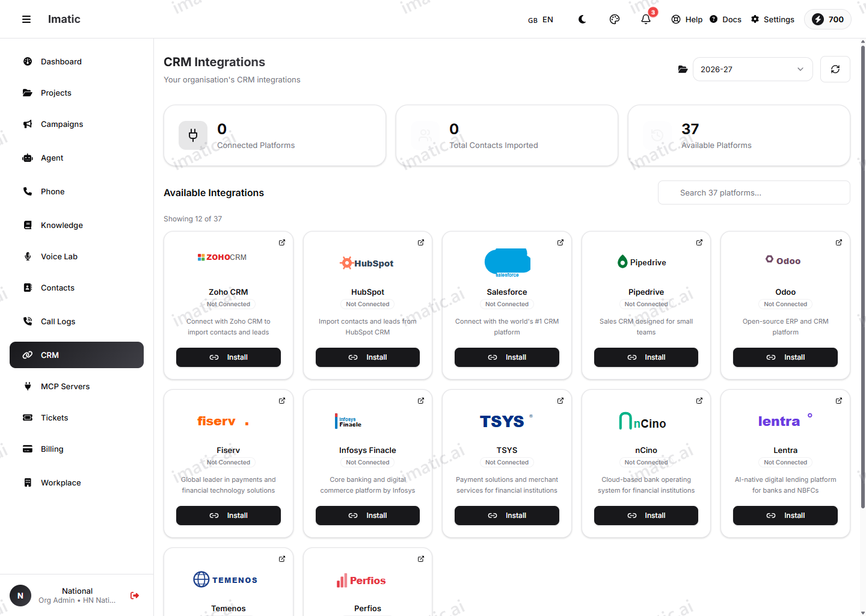The height and width of the screenshot is (616, 866).
Task: Open Fiserv external link icon
Action: [282, 401]
